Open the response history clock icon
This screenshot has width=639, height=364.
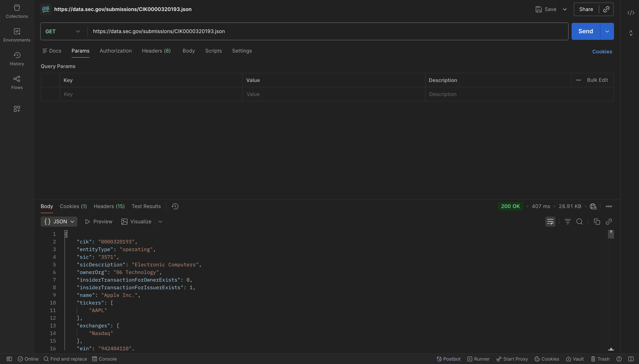pos(175,206)
